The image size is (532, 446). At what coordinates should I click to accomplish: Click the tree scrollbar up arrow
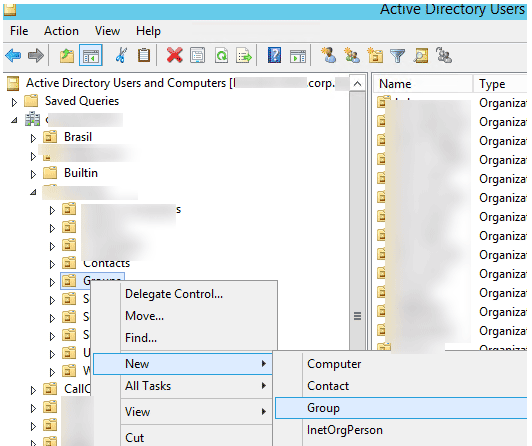[x=357, y=83]
